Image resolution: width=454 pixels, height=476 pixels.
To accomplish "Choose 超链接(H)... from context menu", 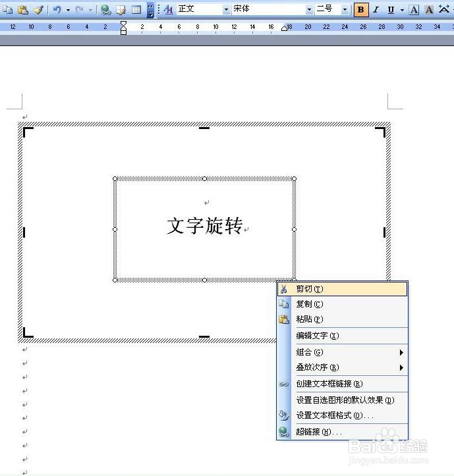I will [343, 432].
